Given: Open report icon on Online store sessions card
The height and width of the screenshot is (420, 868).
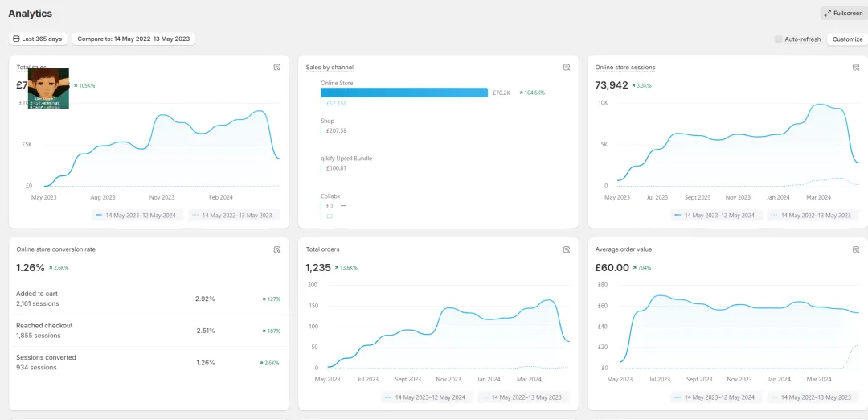Looking at the screenshot, I should (856, 68).
